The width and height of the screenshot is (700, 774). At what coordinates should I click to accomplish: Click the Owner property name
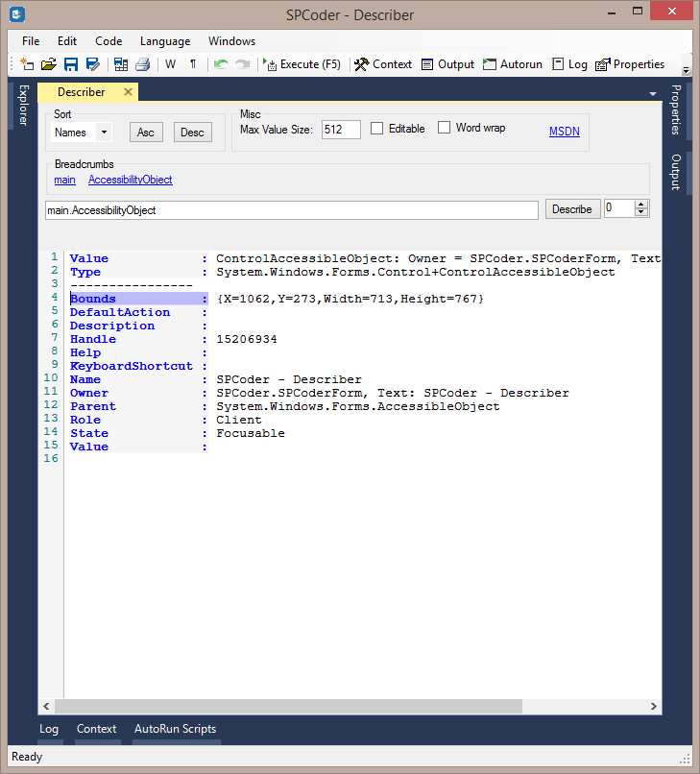tap(89, 393)
